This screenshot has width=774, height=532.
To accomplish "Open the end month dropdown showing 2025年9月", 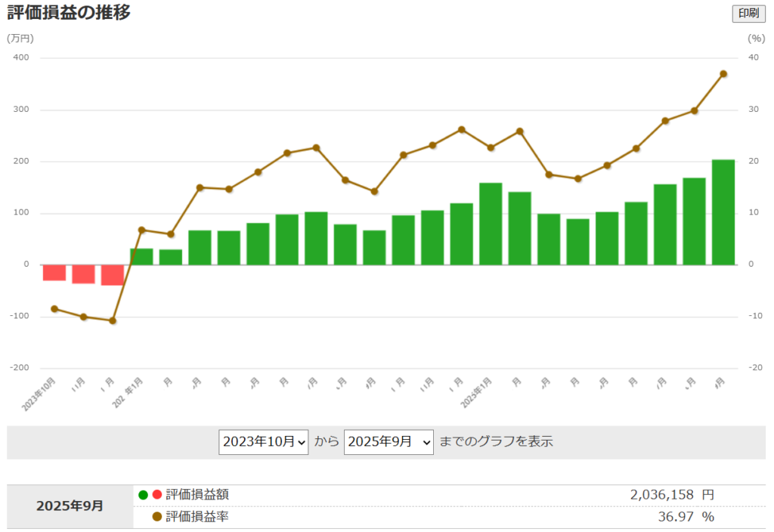I will point(389,441).
